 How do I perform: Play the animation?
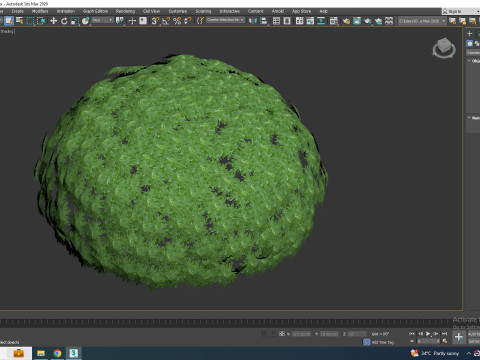pyautogui.click(x=428, y=334)
